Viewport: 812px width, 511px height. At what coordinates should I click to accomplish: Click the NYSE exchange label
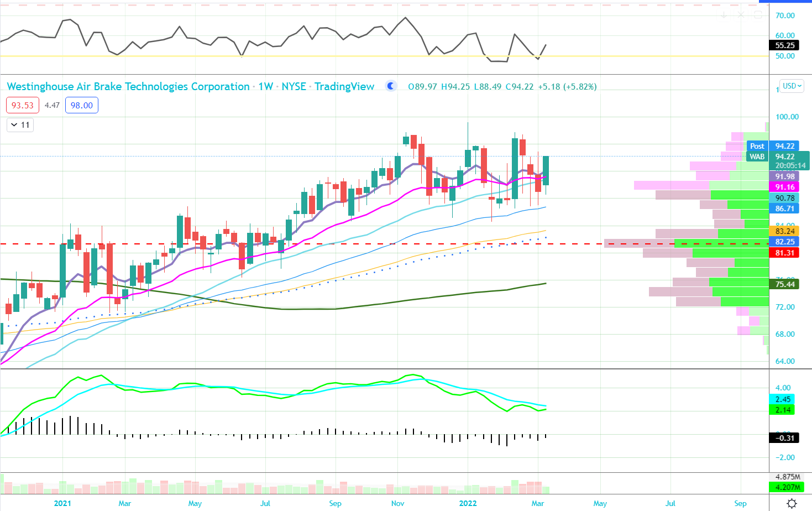click(x=294, y=86)
